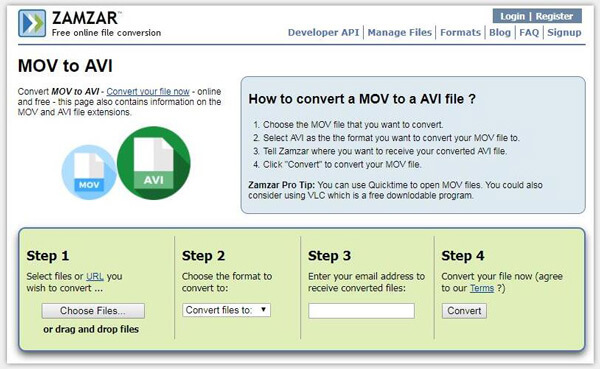Image resolution: width=600 pixels, height=369 pixels.
Task: Open Developer API page
Action: pos(323,33)
